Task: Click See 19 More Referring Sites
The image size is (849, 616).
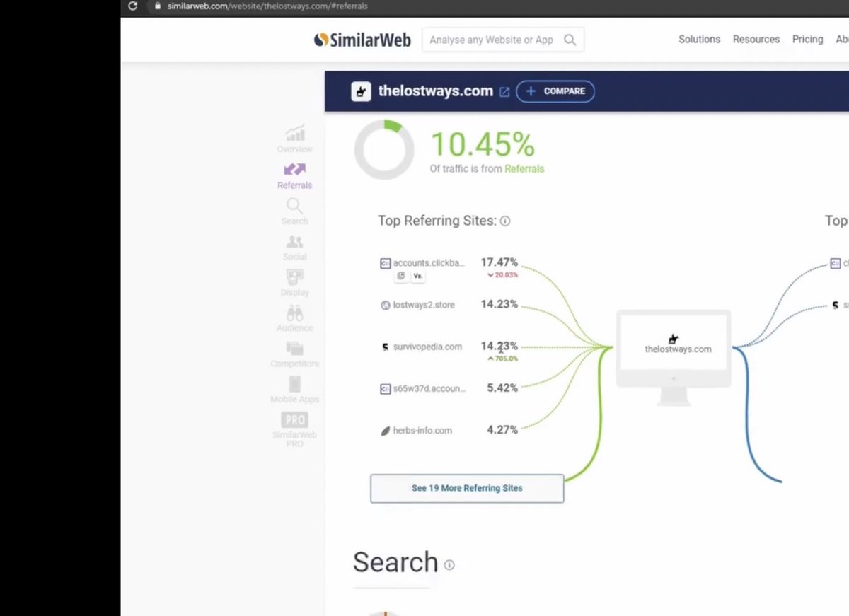Action: [x=467, y=488]
